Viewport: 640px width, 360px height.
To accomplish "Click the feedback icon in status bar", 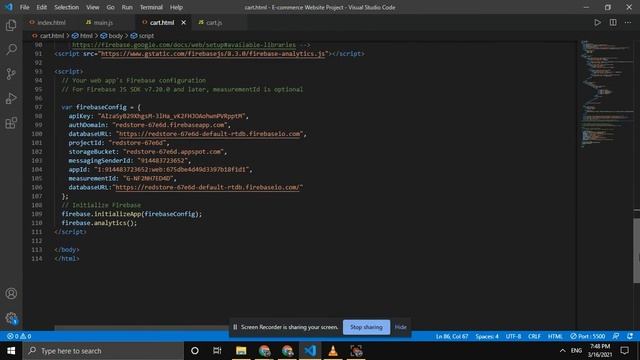I will (616, 336).
